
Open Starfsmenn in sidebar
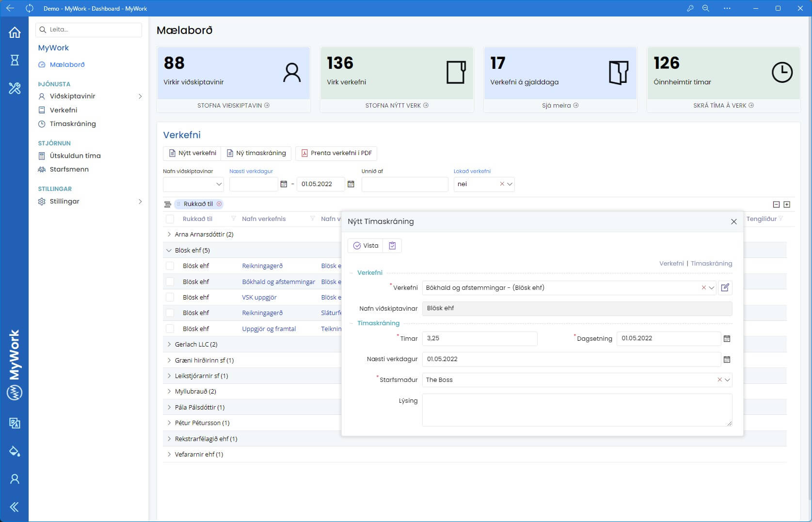(x=69, y=170)
